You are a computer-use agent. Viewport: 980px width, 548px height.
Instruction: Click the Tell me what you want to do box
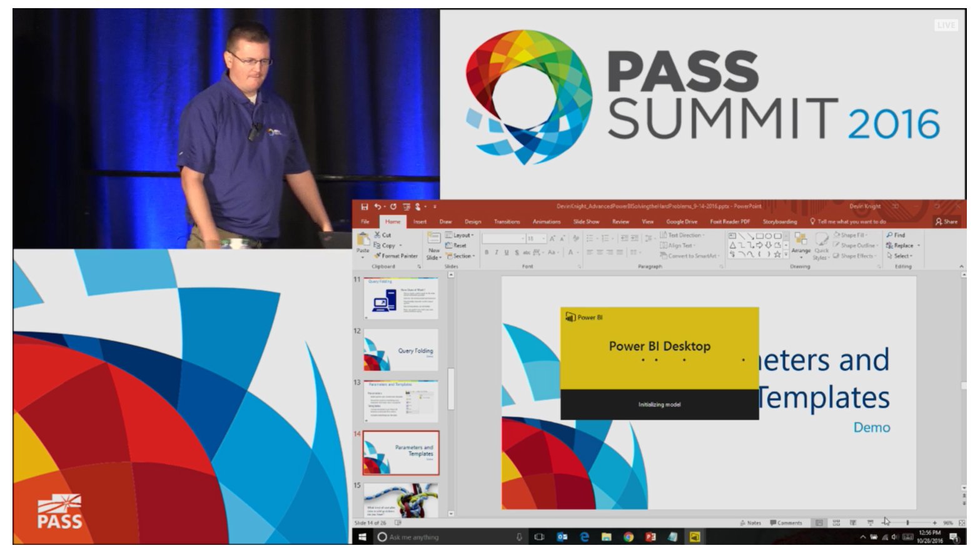click(848, 221)
